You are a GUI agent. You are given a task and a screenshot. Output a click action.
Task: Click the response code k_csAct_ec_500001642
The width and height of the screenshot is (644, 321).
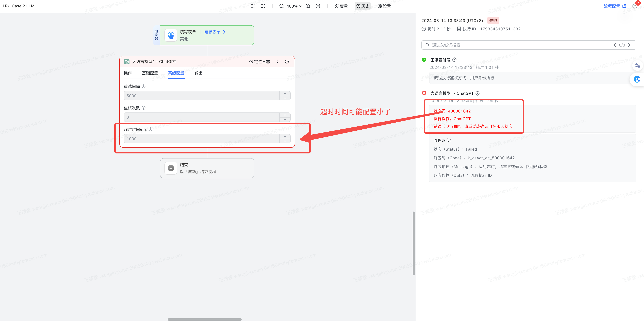491,158
